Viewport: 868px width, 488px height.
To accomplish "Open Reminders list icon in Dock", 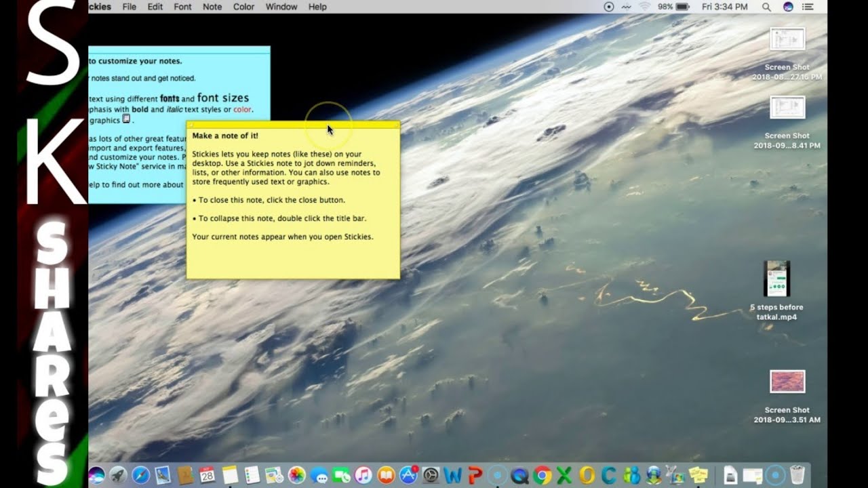I will [252, 475].
